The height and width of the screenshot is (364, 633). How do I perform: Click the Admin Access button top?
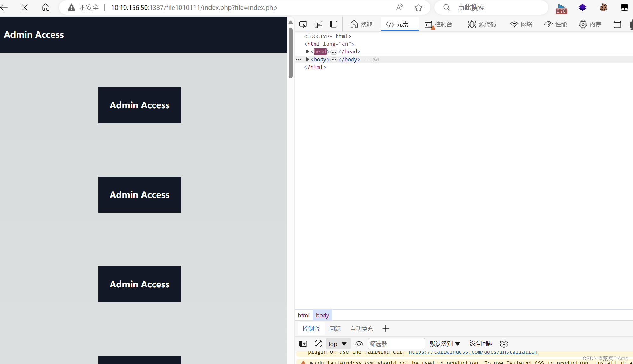[x=140, y=105]
